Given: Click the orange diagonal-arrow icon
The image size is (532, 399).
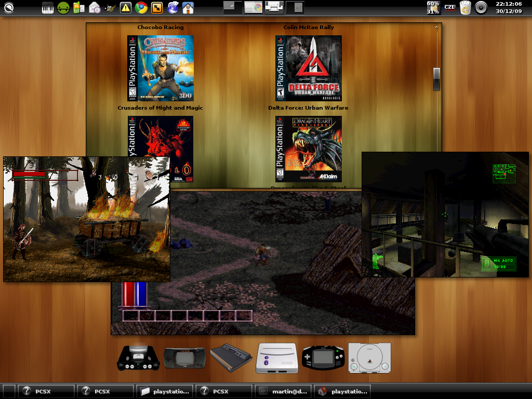Looking at the screenshot, I should pyautogui.click(x=157, y=8).
